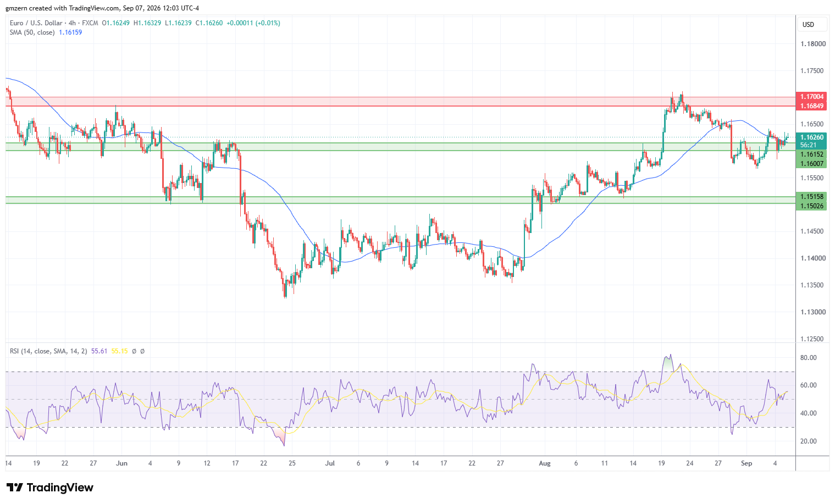This screenshot has width=835, height=504.
Task: Click the 56:21 candle countdown label
Action: (808, 146)
